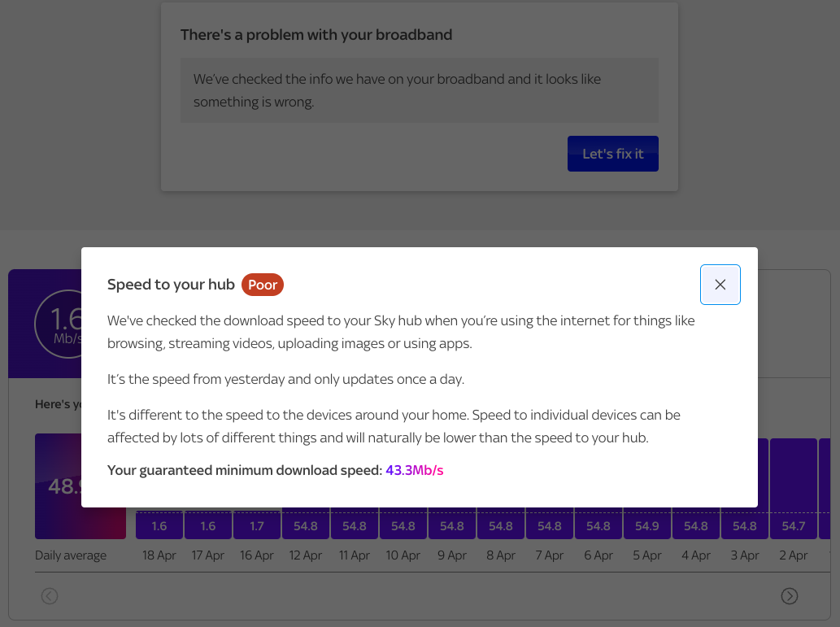Screen dimensions: 840x627
Task: Click the Poor rating badge
Action: click(x=262, y=285)
